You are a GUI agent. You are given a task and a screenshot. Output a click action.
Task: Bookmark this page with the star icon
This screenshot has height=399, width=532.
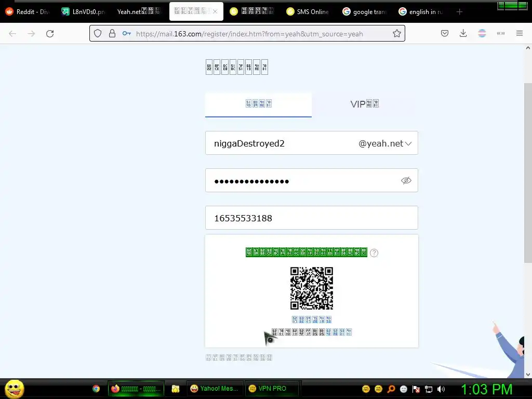click(x=396, y=33)
